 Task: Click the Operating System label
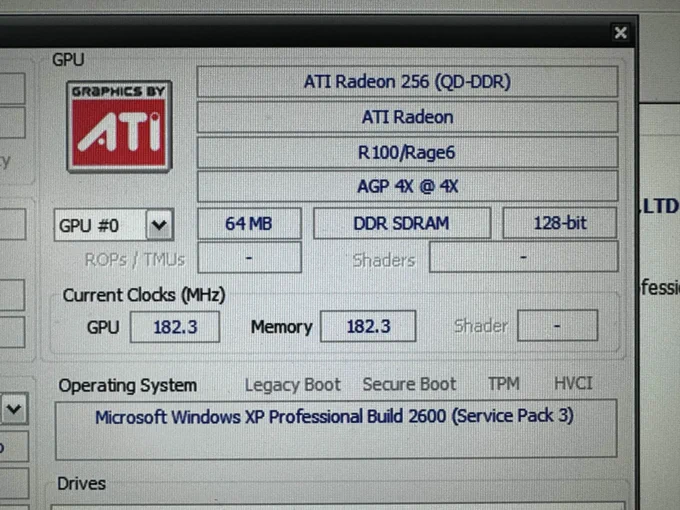pos(128,386)
